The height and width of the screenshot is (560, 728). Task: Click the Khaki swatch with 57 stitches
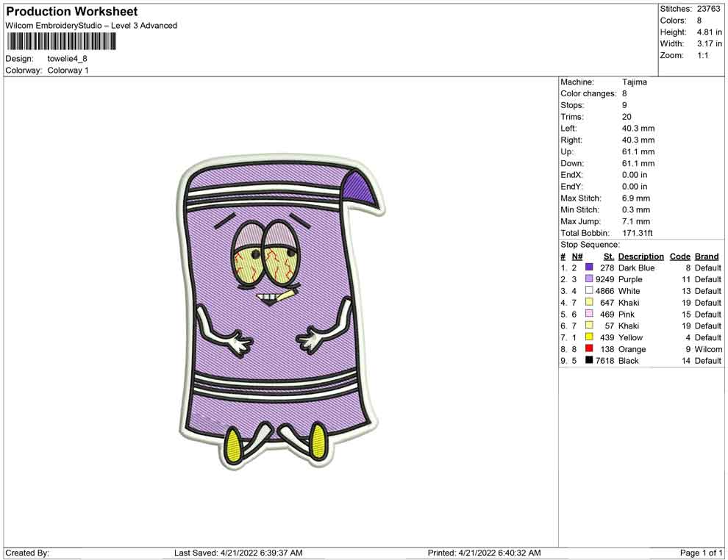click(x=589, y=326)
